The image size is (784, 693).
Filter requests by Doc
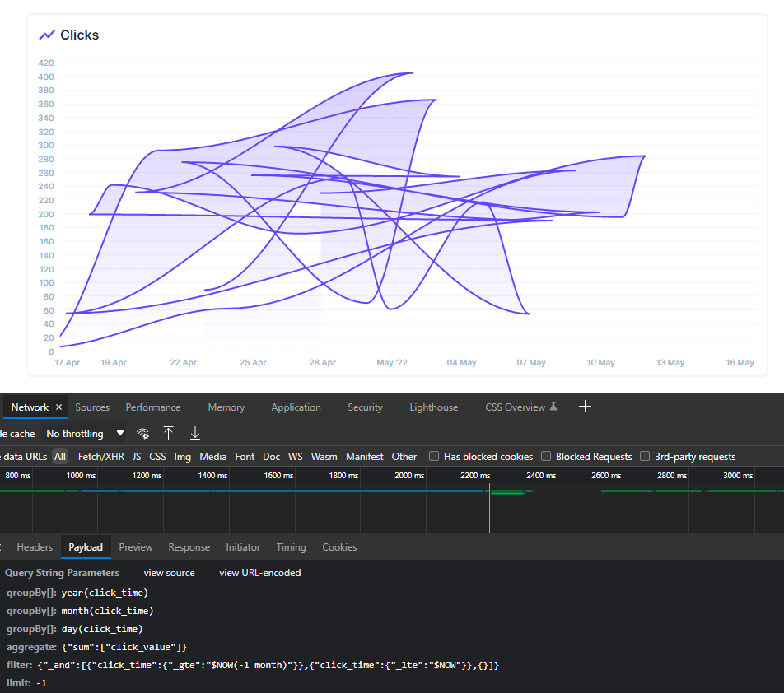(x=272, y=457)
